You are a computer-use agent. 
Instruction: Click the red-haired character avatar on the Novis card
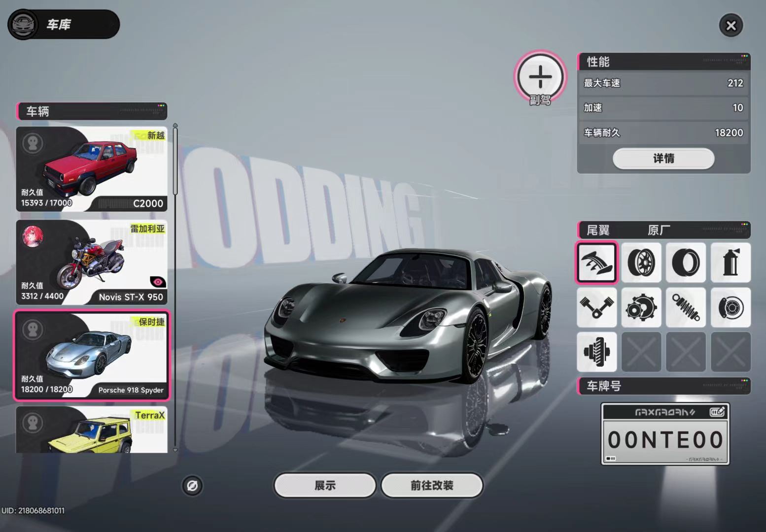(33, 236)
